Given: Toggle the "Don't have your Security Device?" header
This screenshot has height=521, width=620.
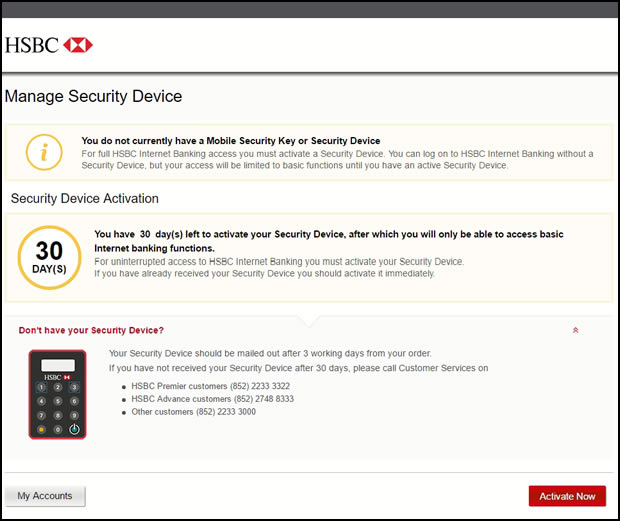Looking at the screenshot, I should point(91,330).
